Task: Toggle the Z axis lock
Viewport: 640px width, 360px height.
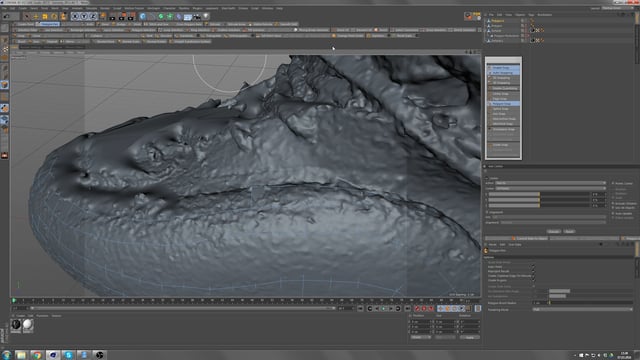Action: pyautogui.click(x=93, y=16)
